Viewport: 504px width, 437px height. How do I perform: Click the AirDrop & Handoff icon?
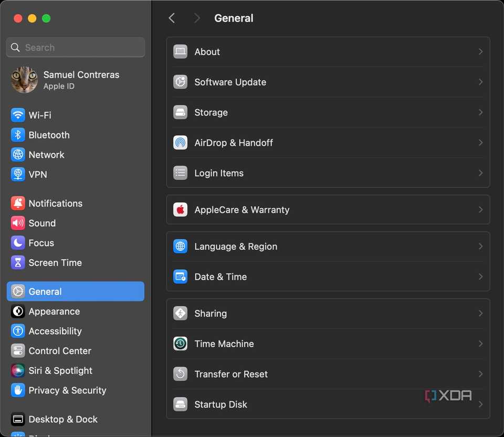point(180,143)
